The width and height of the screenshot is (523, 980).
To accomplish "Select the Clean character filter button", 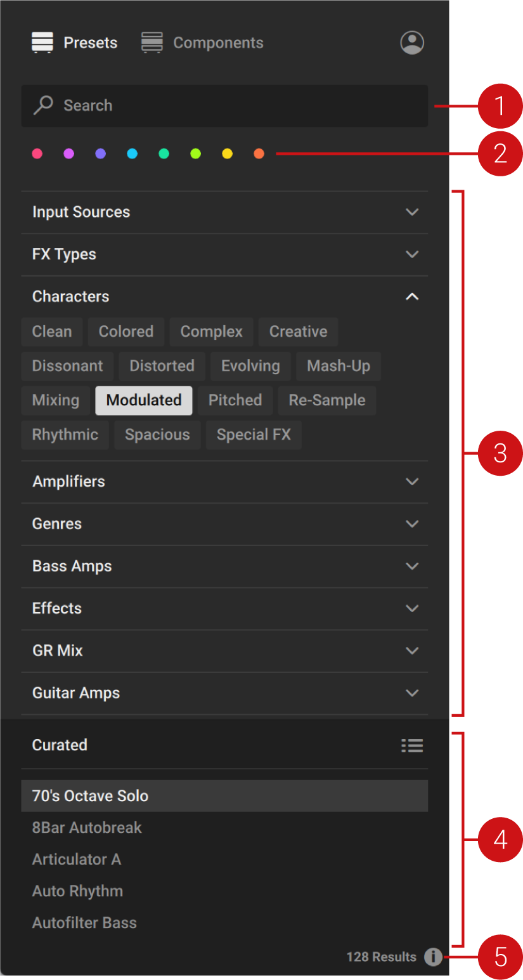I will [51, 332].
